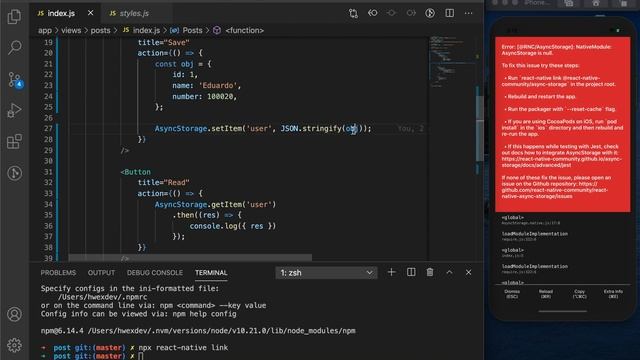Click AsyncStorage.getItem call on line 34

pyautogui.click(x=215, y=204)
